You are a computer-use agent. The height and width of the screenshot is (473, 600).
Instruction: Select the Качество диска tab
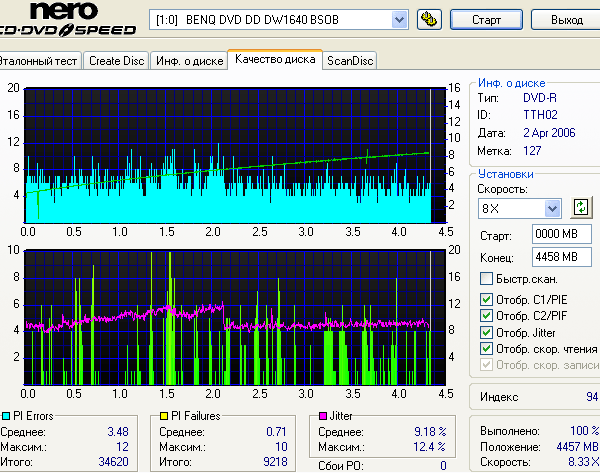click(x=275, y=59)
